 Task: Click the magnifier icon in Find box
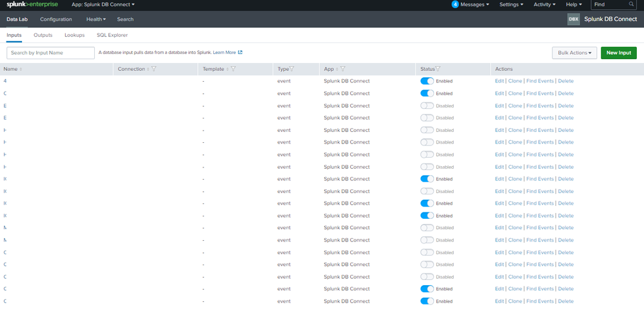click(631, 5)
